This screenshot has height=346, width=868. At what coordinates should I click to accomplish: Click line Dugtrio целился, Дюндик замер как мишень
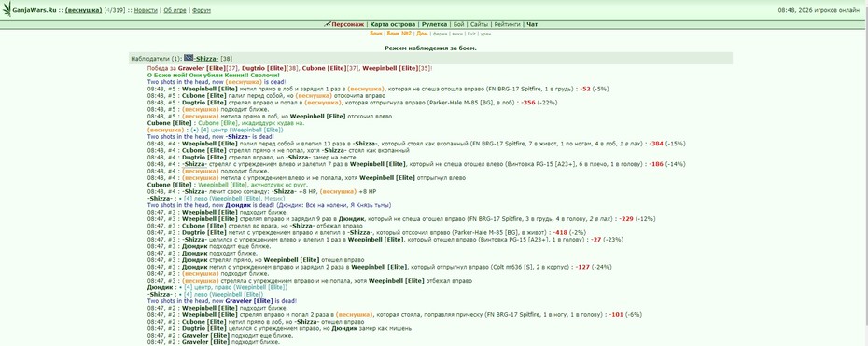point(279,328)
